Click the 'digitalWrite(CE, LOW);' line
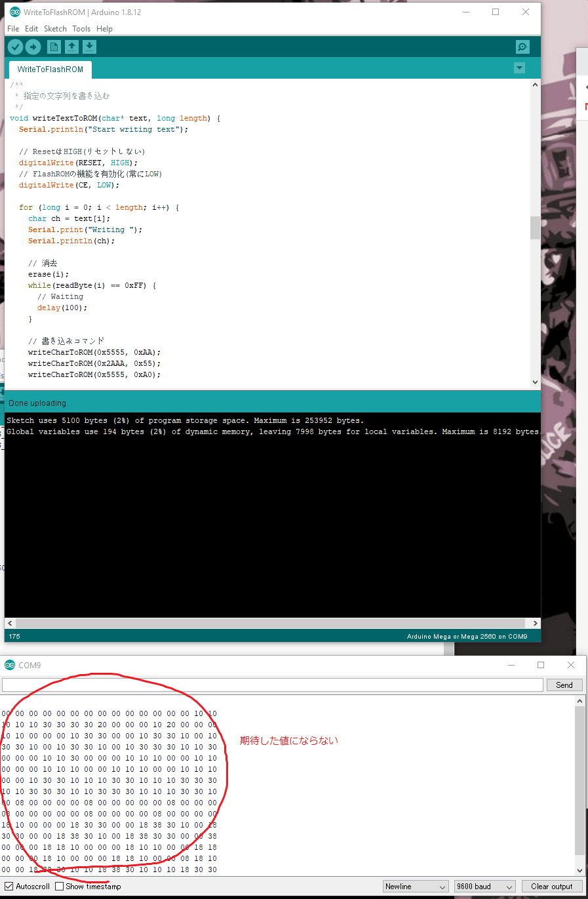 click(x=69, y=186)
